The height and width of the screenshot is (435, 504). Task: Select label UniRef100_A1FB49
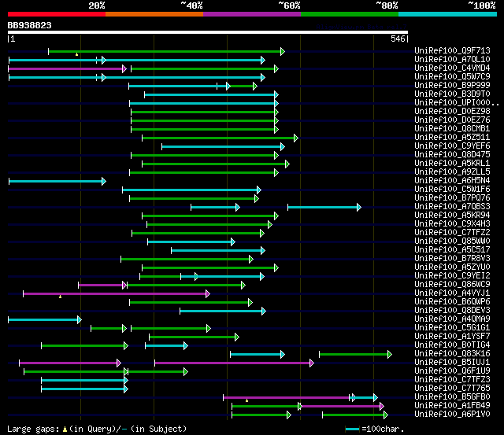[452, 406]
